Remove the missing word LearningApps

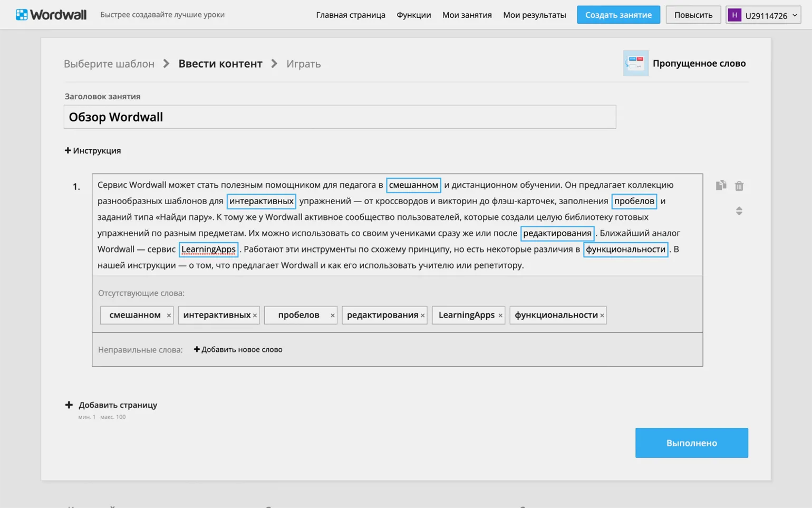pyautogui.click(x=500, y=315)
